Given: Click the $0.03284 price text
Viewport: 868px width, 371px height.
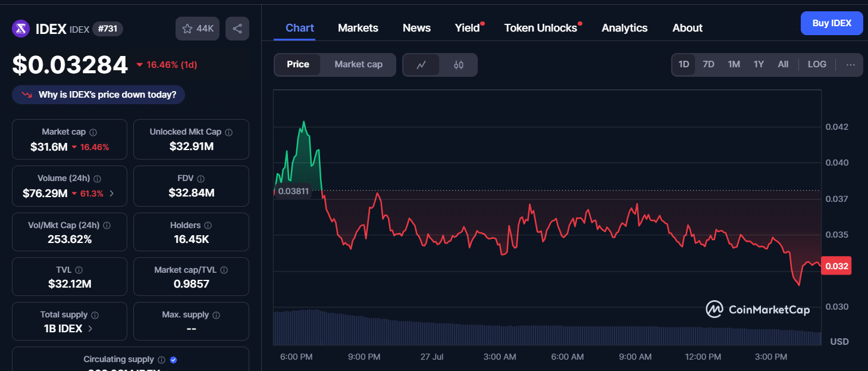Looking at the screenshot, I should click(70, 65).
